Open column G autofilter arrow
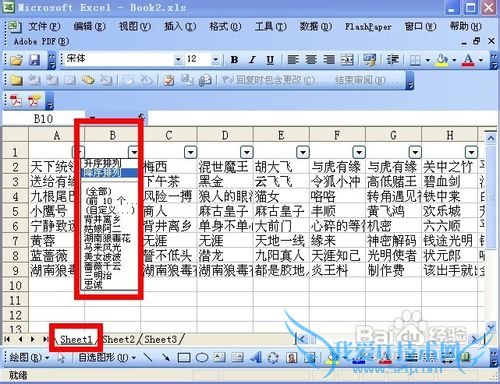The width and height of the screenshot is (500, 384). (x=415, y=152)
